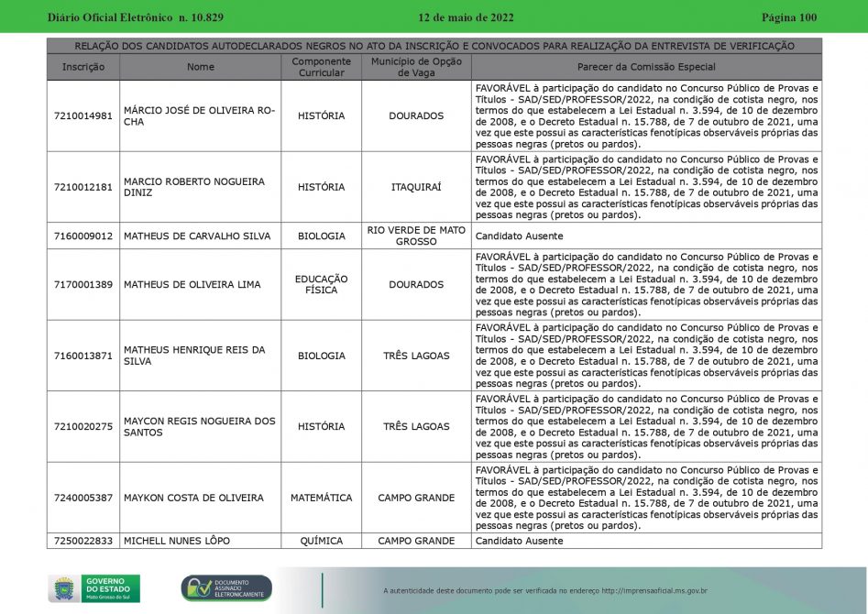Select the name Marcio Roberto Nogueira Diniz
The height and width of the screenshot is (614, 868).
coord(193,187)
